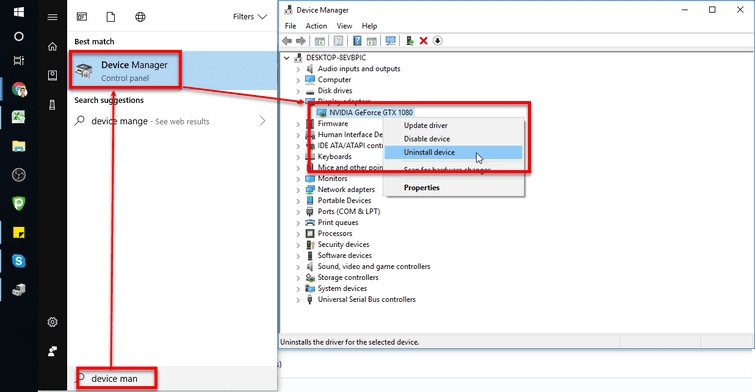Open Chrome from the taskbar
The image size is (755, 392).
19,89
